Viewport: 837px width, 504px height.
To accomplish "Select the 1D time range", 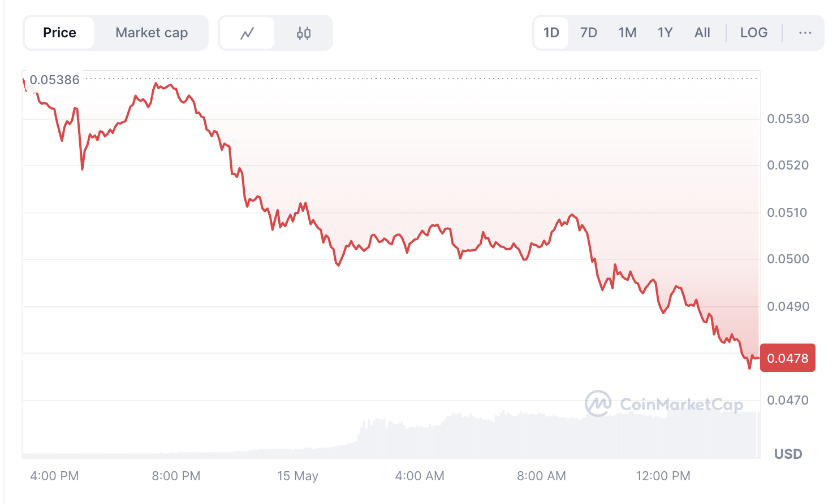I will [x=551, y=33].
